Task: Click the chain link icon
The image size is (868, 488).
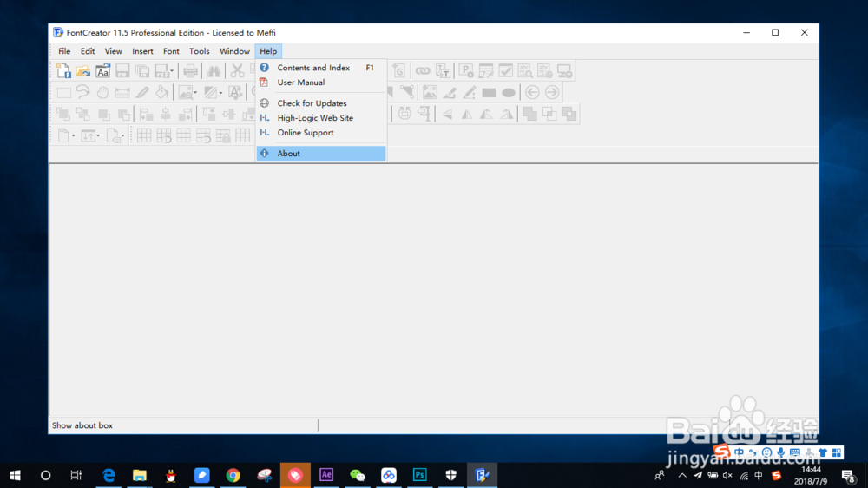Action: tap(423, 71)
